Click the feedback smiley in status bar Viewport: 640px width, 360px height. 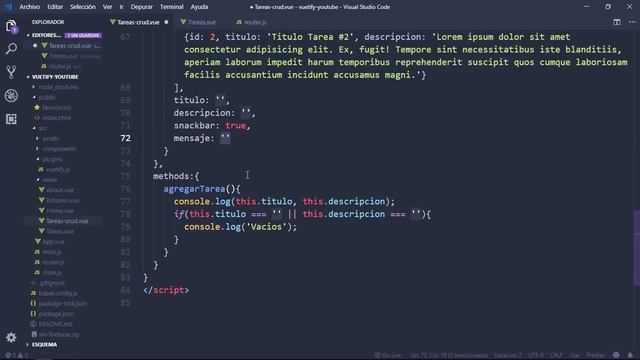pos(616,355)
